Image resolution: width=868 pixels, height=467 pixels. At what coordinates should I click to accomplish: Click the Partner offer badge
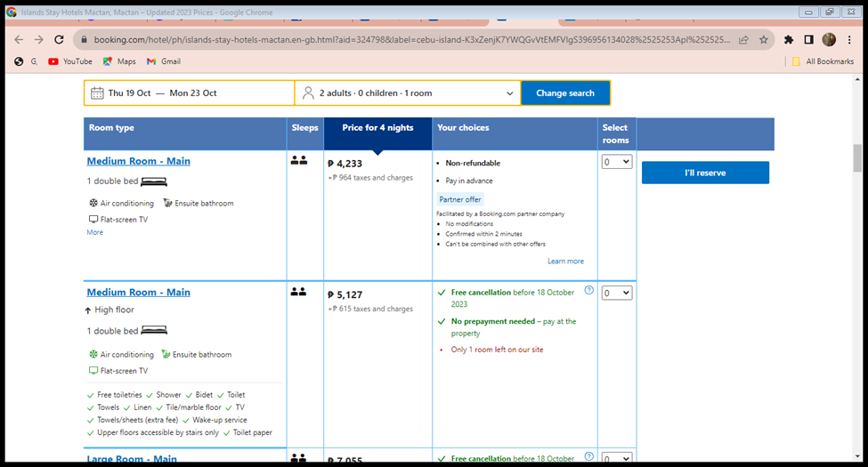tap(460, 199)
